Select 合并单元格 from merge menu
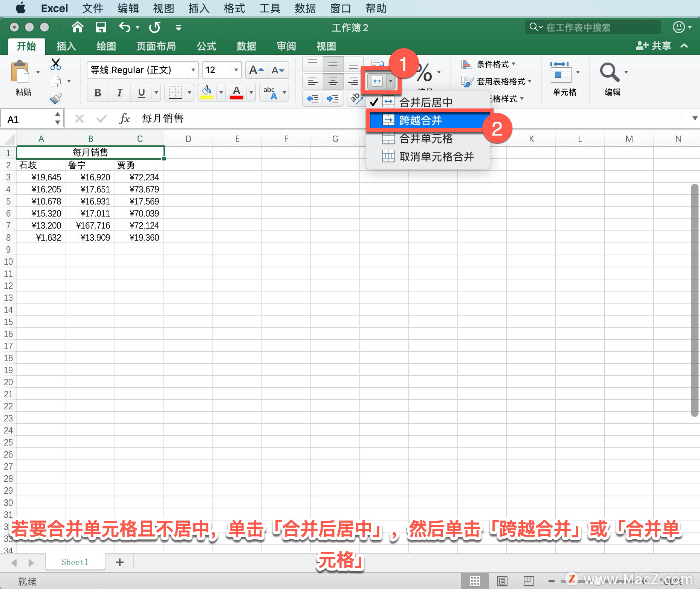700x589 pixels. pos(428,138)
